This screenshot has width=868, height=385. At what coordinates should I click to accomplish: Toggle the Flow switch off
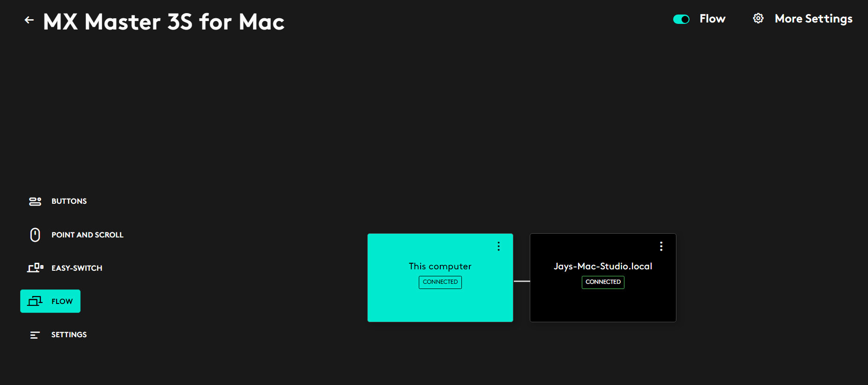pyautogui.click(x=681, y=19)
